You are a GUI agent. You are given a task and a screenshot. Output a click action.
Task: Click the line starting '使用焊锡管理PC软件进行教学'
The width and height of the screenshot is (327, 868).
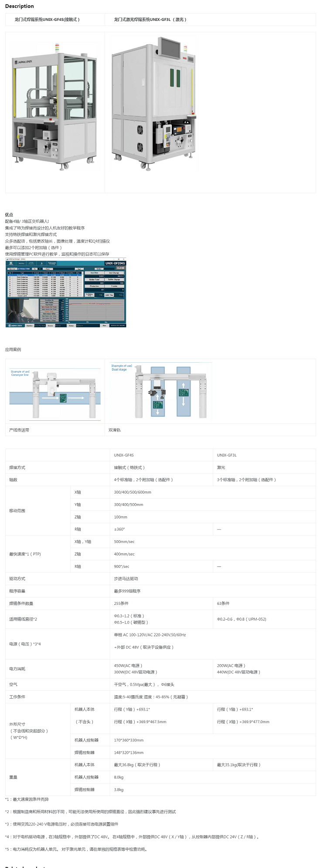57,254
